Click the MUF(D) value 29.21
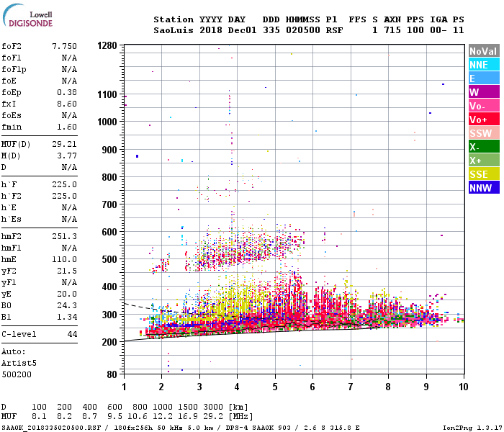The height and width of the screenshot is (432, 504). point(64,144)
